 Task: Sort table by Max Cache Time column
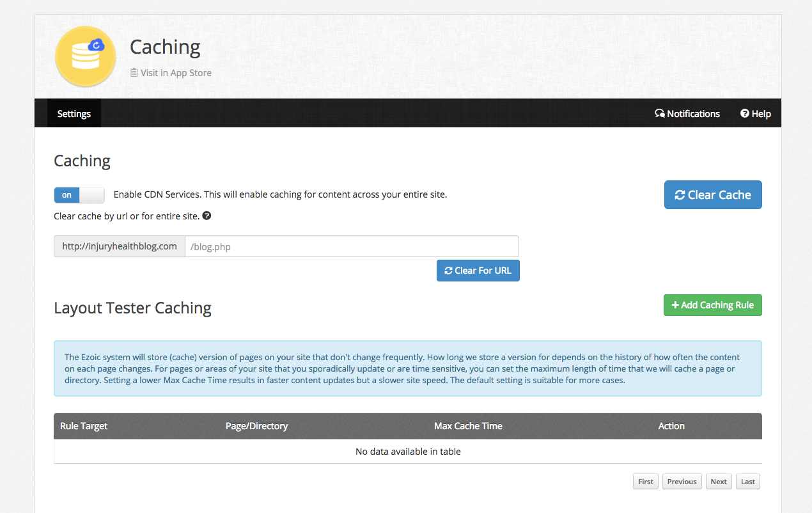468,426
